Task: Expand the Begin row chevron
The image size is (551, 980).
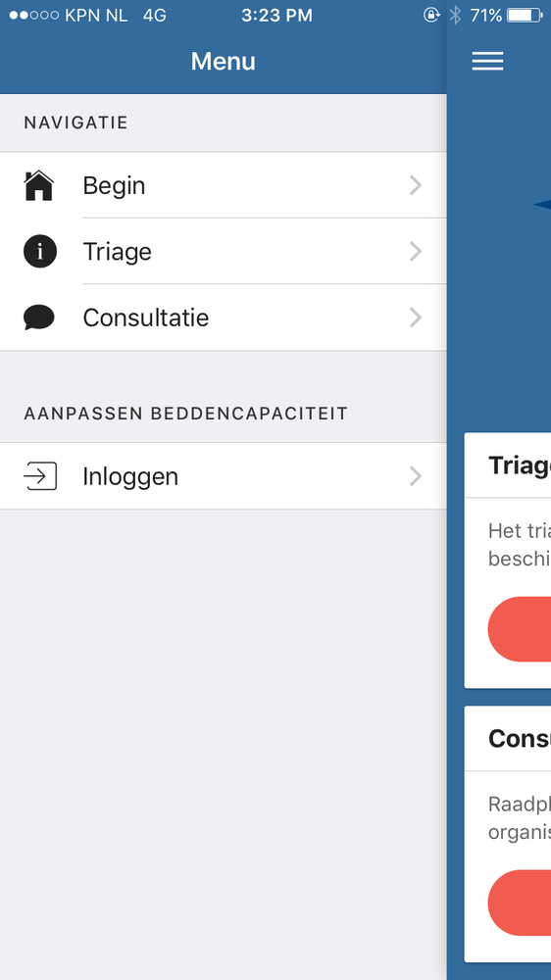Action: pos(416,185)
